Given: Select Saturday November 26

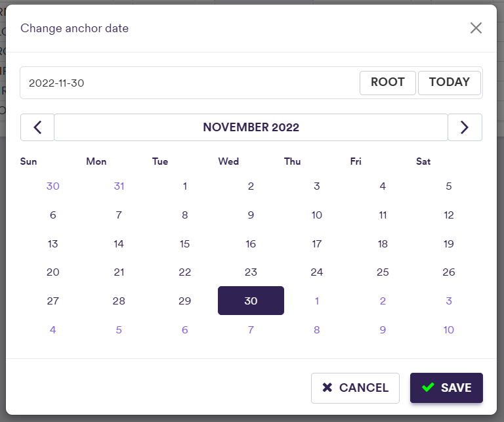Looking at the screenshot, I should point(449,272).
